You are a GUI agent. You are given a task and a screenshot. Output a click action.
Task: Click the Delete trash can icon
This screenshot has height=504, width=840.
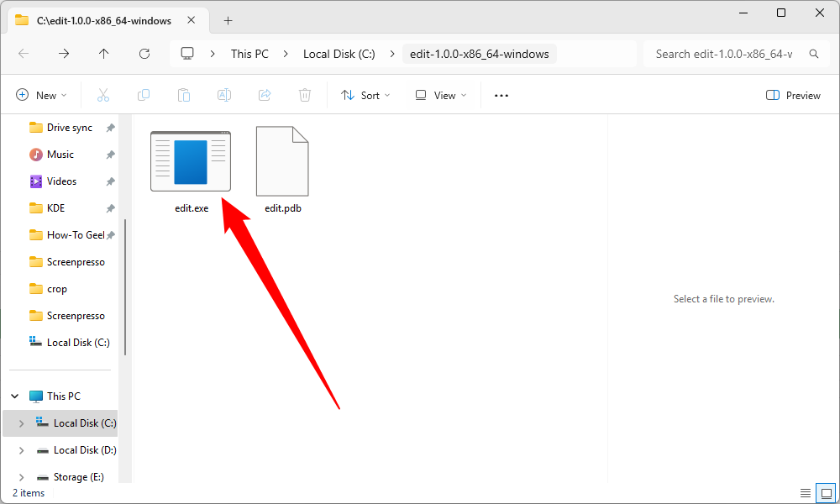click(x=305, y=95)
